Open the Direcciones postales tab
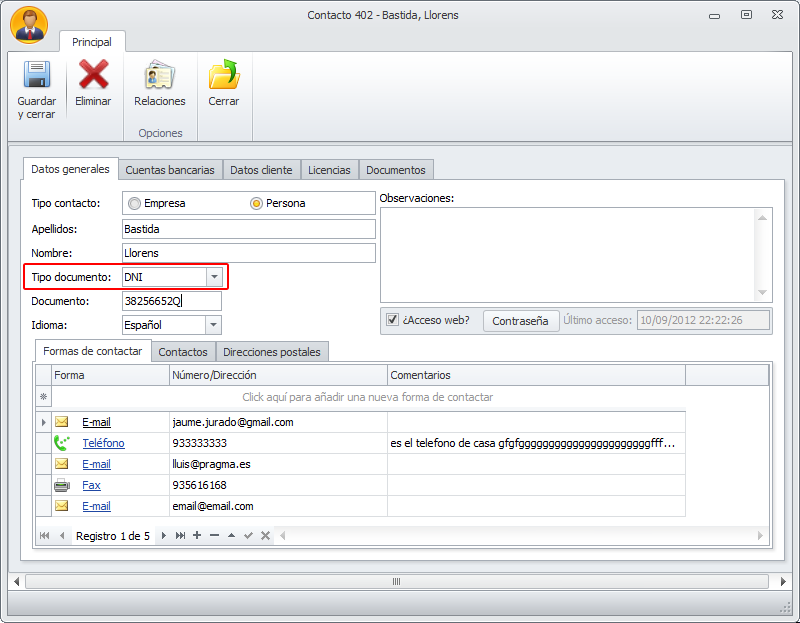The image size is (800, 623). (x=272, y=352)
